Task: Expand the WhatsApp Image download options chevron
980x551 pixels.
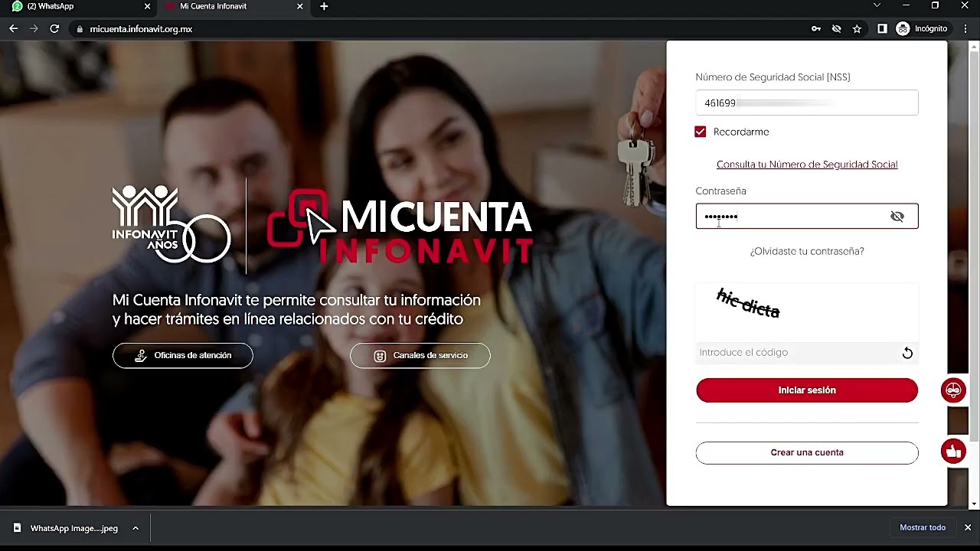Action: [136, 528]
